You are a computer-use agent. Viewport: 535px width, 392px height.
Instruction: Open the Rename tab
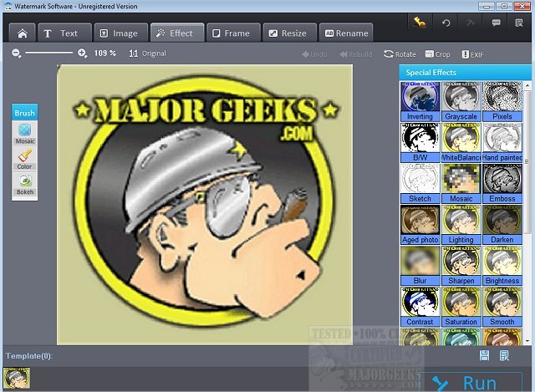coord(346,33)
